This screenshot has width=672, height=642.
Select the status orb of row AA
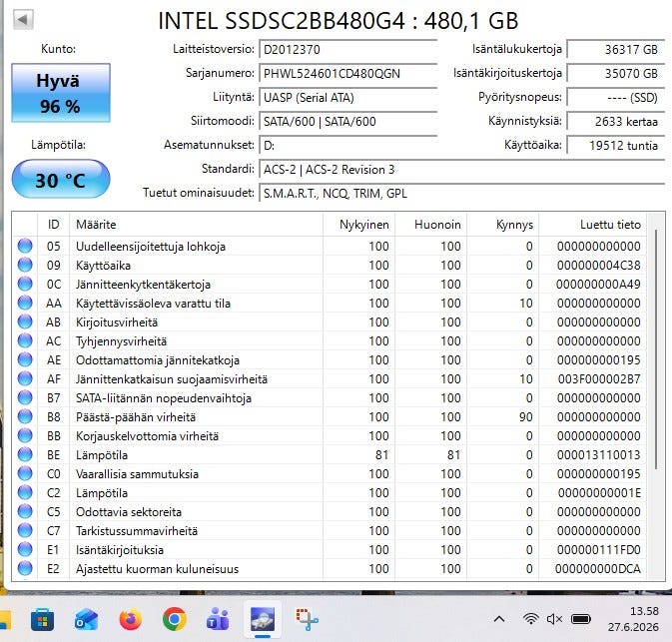tap(25, 303)
